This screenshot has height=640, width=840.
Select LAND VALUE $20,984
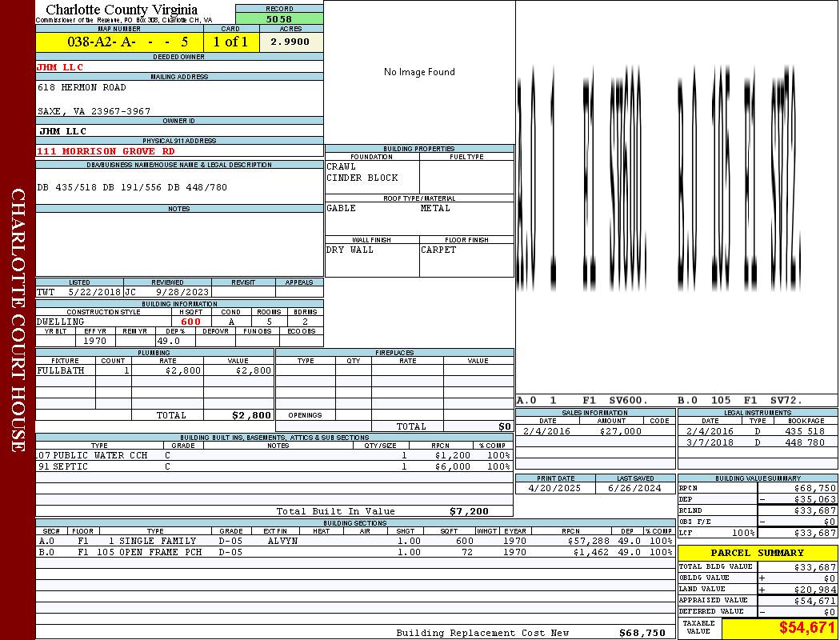815,590
